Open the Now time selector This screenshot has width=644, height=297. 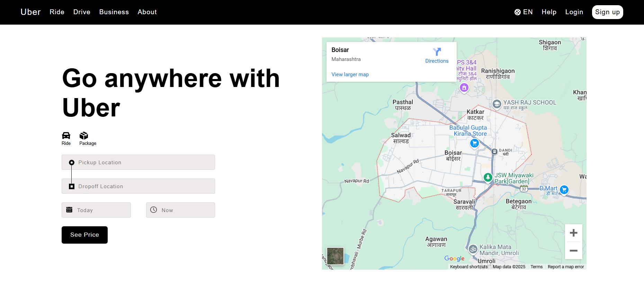pyautogui.click(x=180, y=210)
